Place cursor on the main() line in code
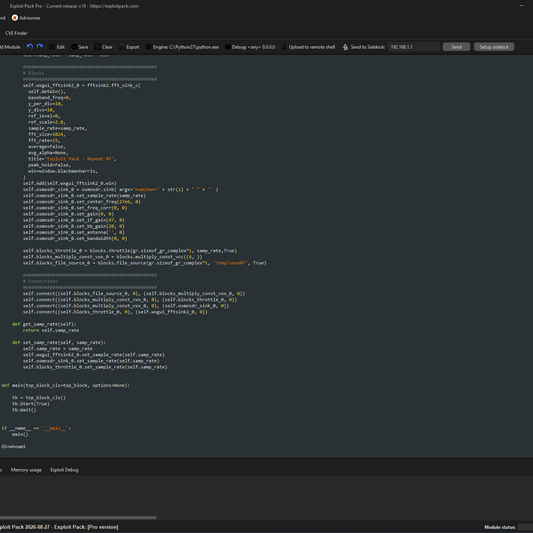The image size is (533, 533). tap(20, 434)
